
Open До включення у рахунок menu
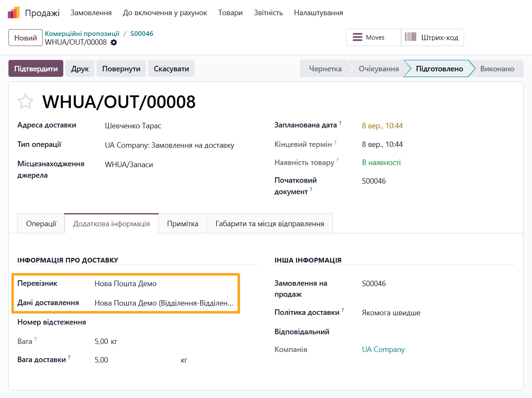(x=165, y=13)
